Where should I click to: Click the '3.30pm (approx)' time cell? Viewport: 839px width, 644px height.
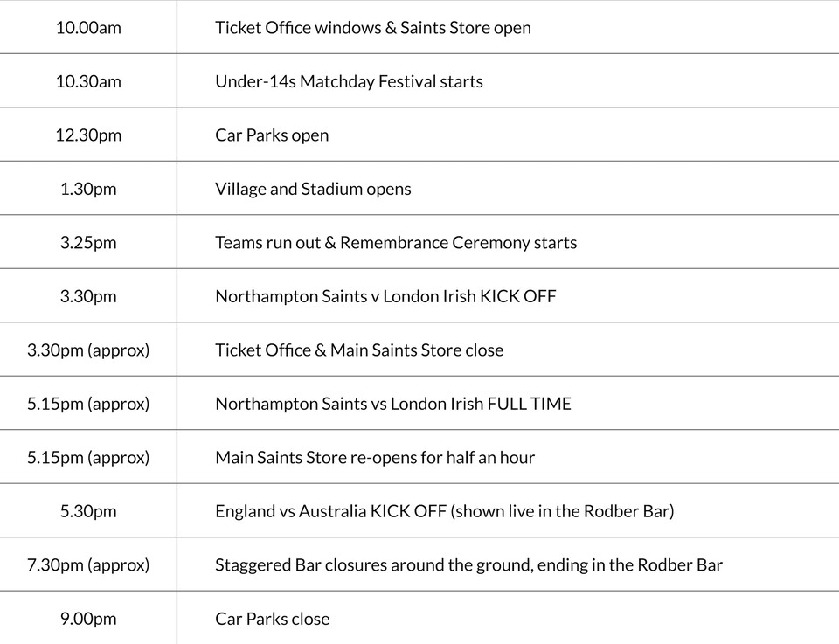pos(88,350)
